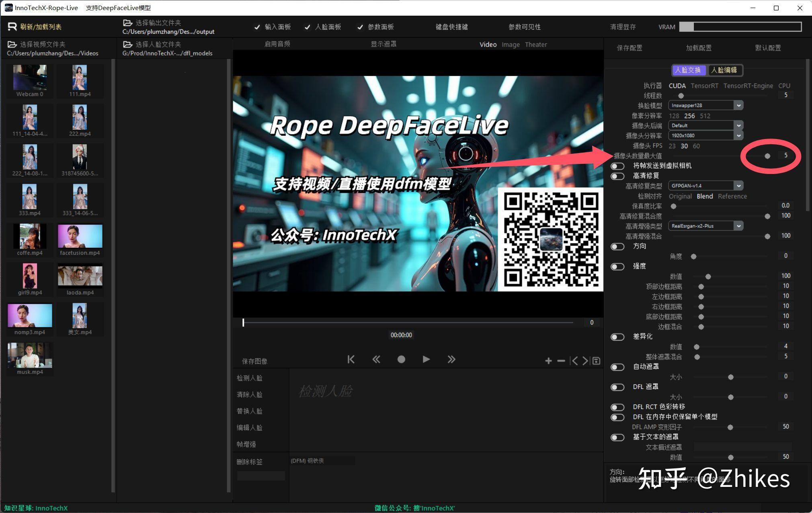Toggle the 方向 switch
Image resolution: width=812 pixels, height=513 pixels.
pyautogui.click(x=617, y=246)
